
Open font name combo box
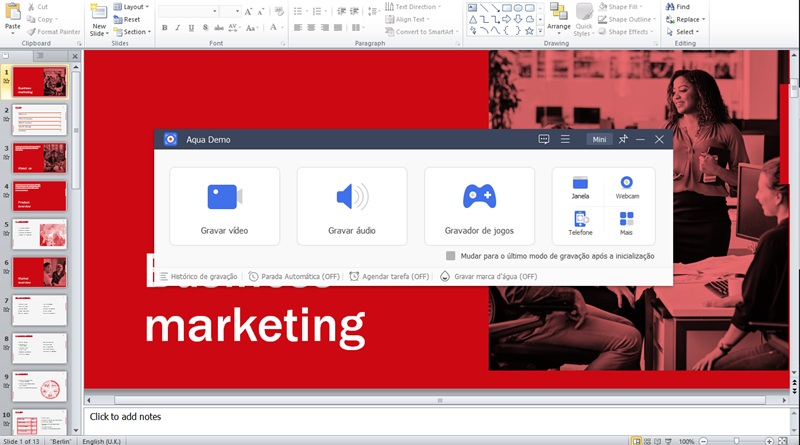(188, 11)
